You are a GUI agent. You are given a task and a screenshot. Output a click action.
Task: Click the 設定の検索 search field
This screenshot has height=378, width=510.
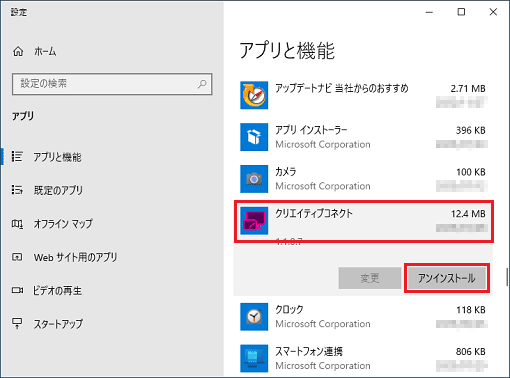pyautogui.click(x=112, y=84)
